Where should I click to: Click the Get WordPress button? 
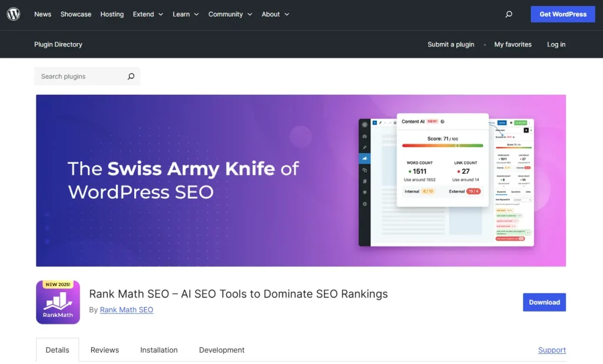pyautogui.click(x=562, y=14)
